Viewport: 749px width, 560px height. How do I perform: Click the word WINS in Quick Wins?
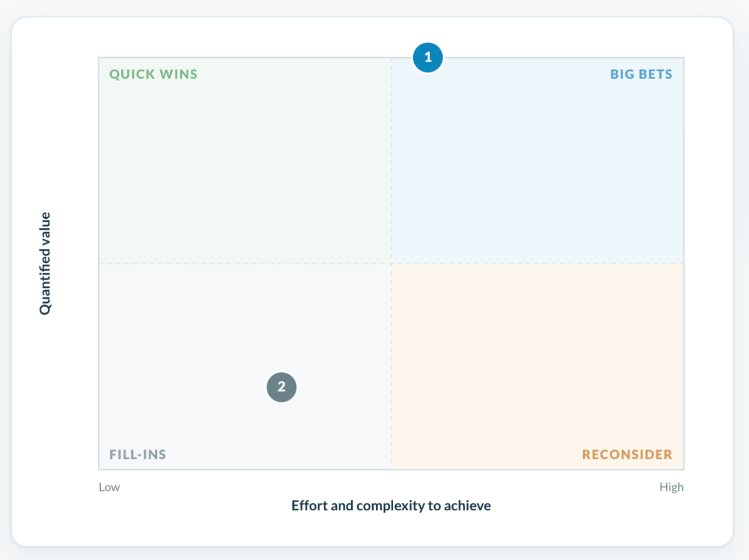click(178, 74)
